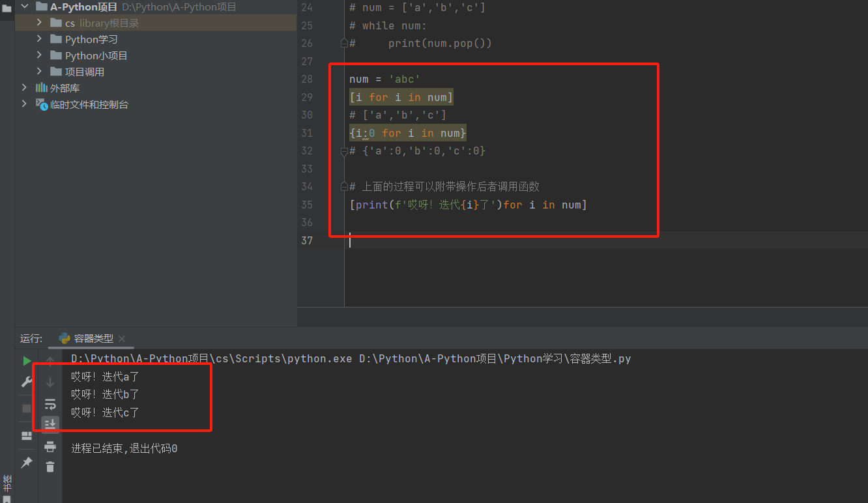Select the 项目调用 folder label

click(85, 72)
